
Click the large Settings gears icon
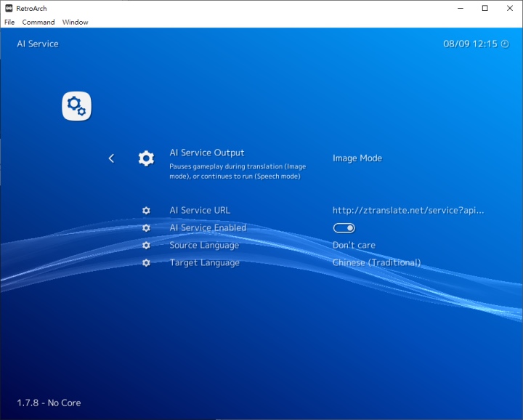tap(76, 107)
